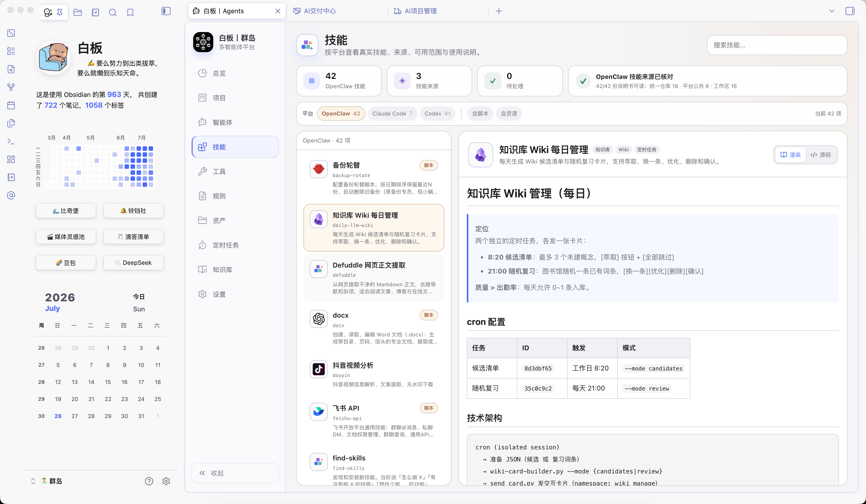Switch to 源码 view mode
Image resolution: width=866 pixels, height=504 pixels.
click(820, 155)
